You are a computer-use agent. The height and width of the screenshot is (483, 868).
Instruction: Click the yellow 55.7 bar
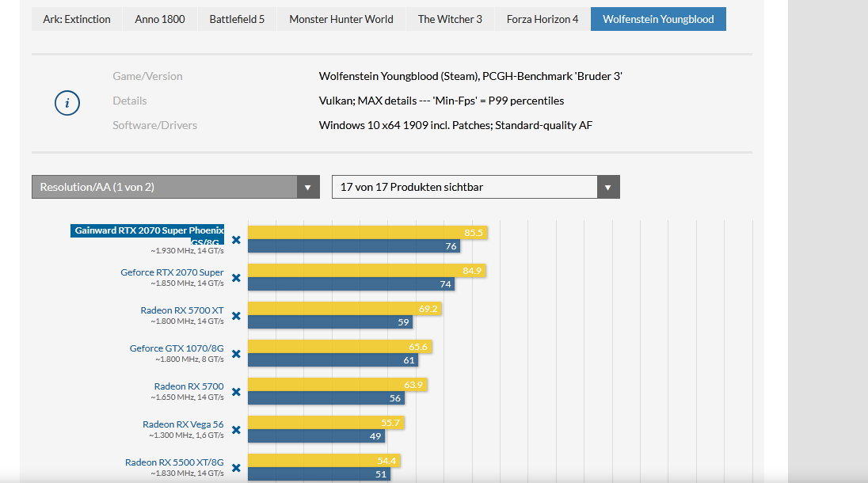click(x=326, y=423)
